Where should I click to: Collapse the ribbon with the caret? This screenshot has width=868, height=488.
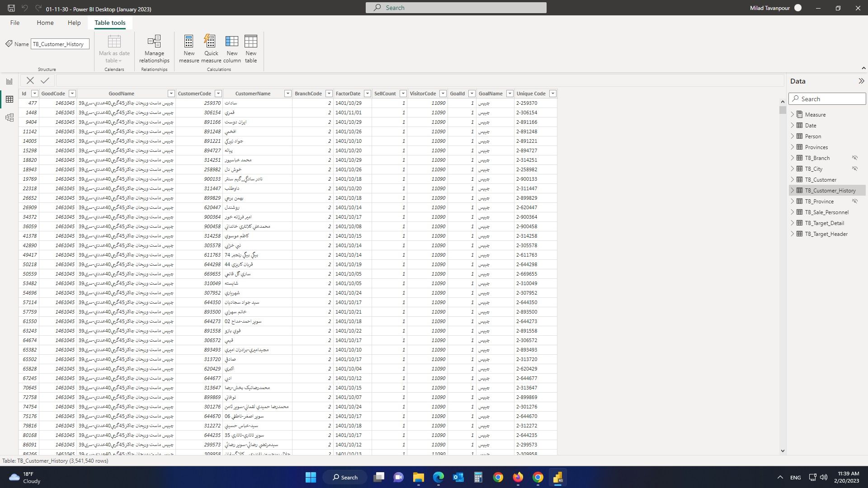pyautogui.click(x=863, y=68)
